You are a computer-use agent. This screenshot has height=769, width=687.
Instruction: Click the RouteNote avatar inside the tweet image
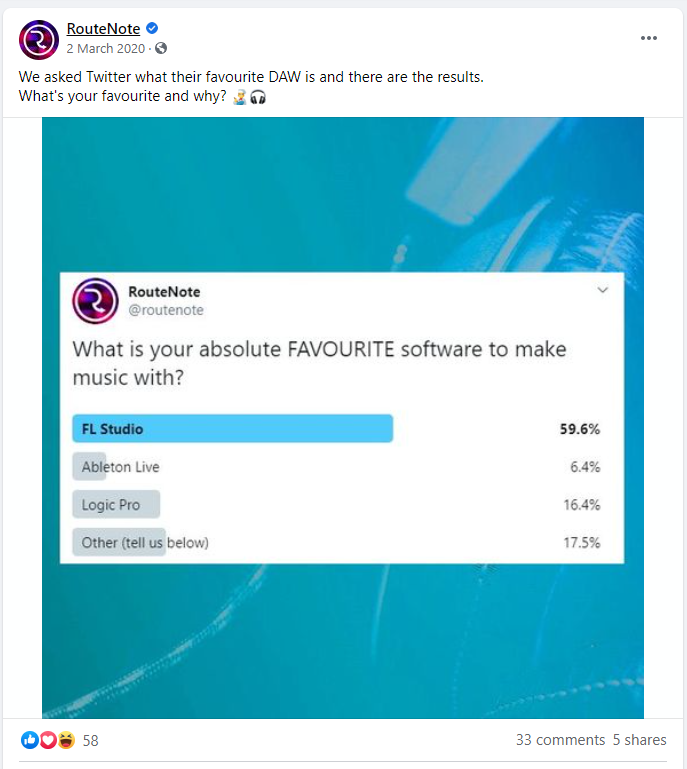click(95, 301)
